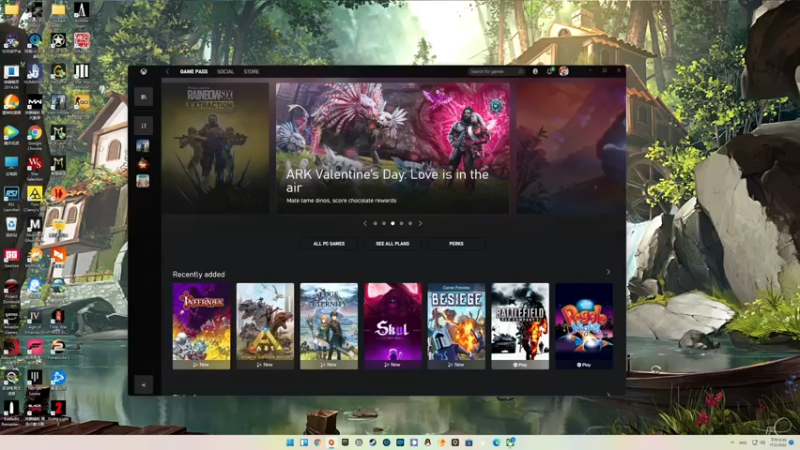
Task: Click the New label under Infernax
Action: (x=202, y=365)
